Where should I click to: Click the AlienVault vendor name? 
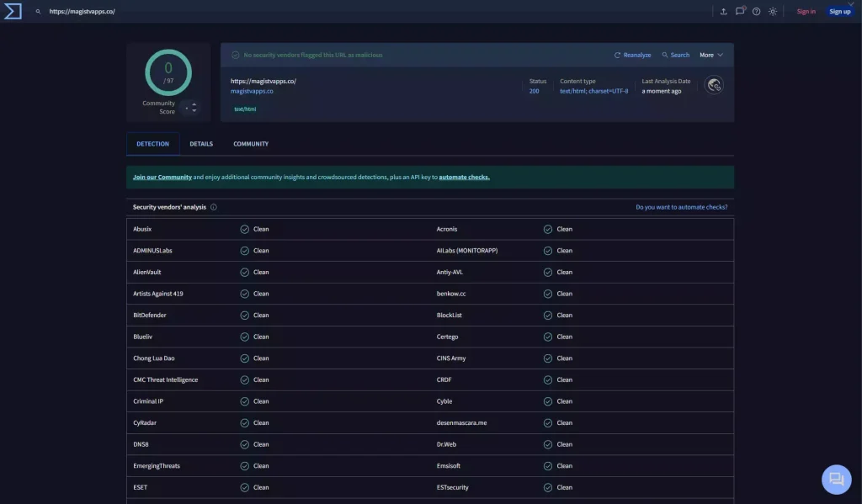click(146, 272)
